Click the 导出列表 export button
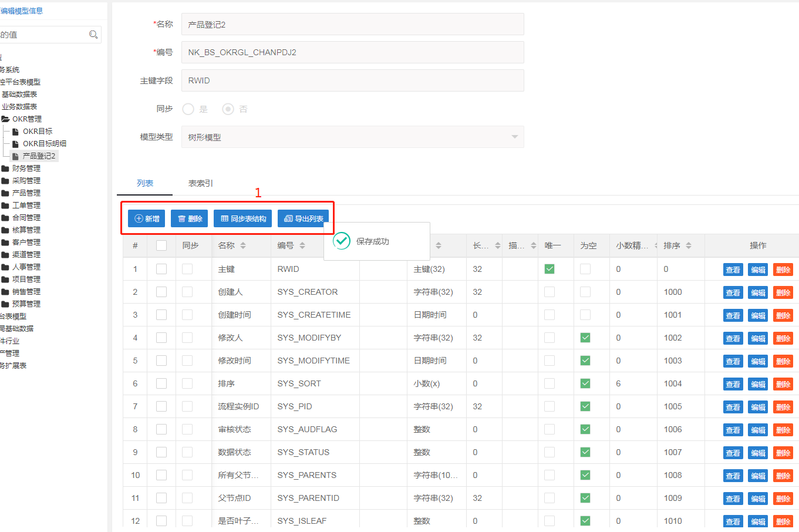The width and height of the screenshot is (799, 532). coord(303,218)
